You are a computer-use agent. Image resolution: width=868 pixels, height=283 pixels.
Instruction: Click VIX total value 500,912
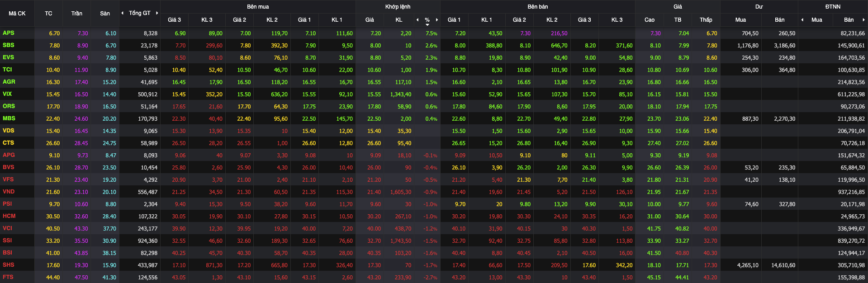pyautogui.click(x=147, y=94)
